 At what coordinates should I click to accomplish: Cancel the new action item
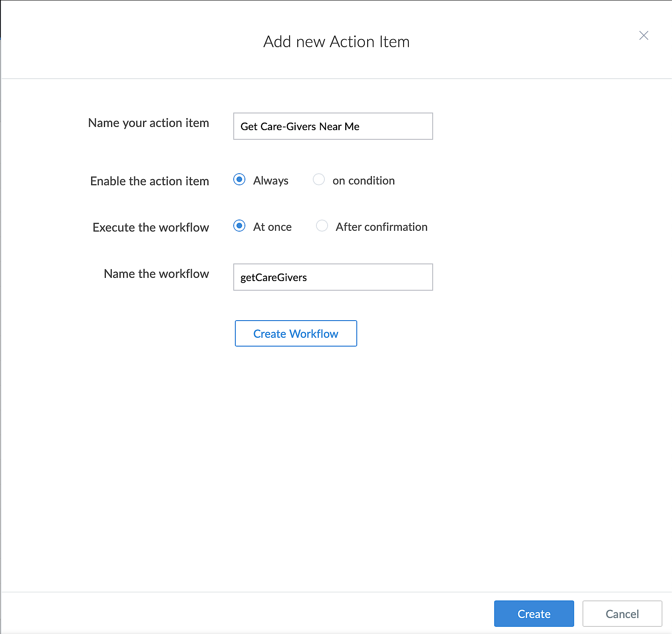pos(622,614)
